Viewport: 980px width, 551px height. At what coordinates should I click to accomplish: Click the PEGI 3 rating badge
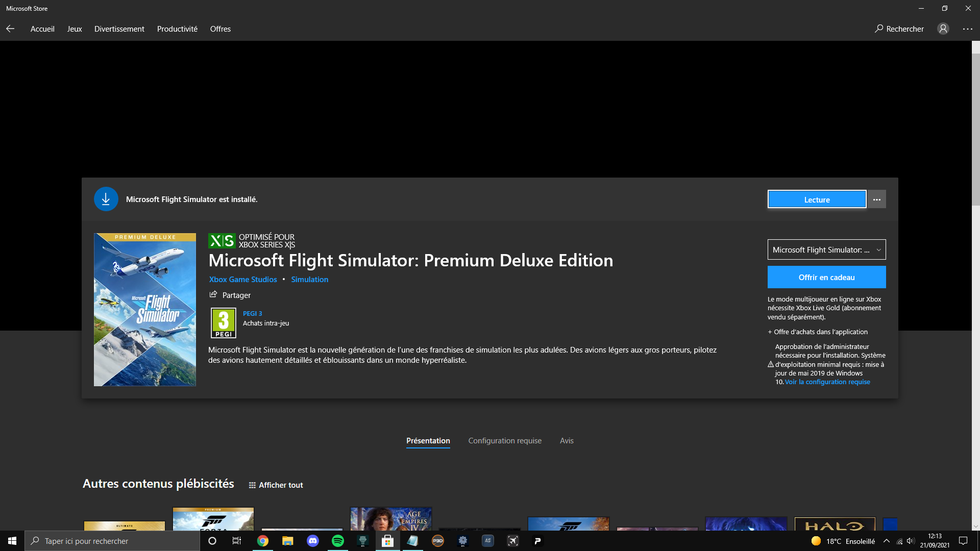coord(224,323)
